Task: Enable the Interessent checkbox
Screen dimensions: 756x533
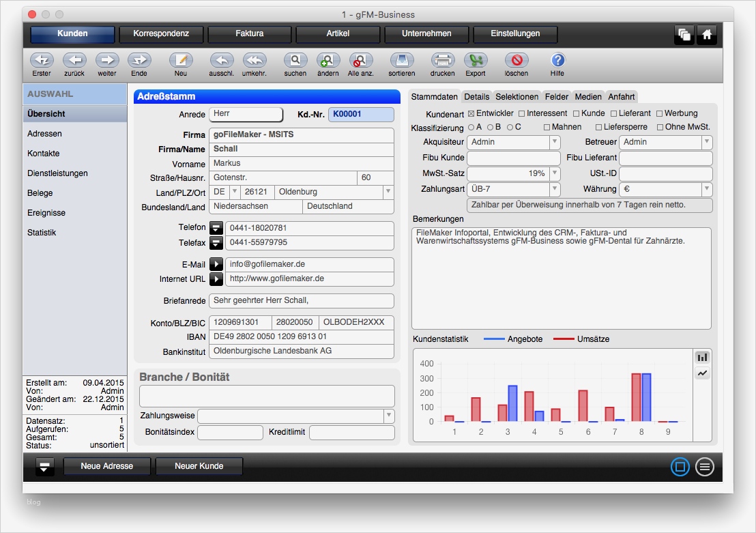Action: point(522,113)
